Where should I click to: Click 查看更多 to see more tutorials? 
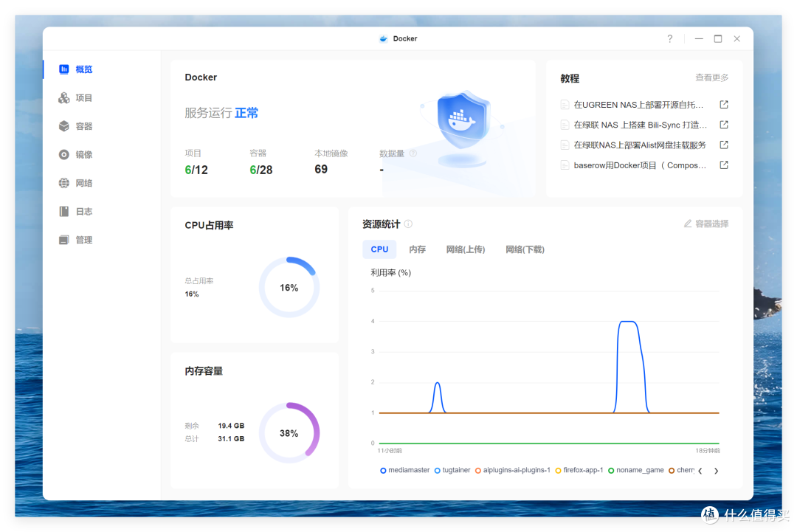(x=711, y=77)
